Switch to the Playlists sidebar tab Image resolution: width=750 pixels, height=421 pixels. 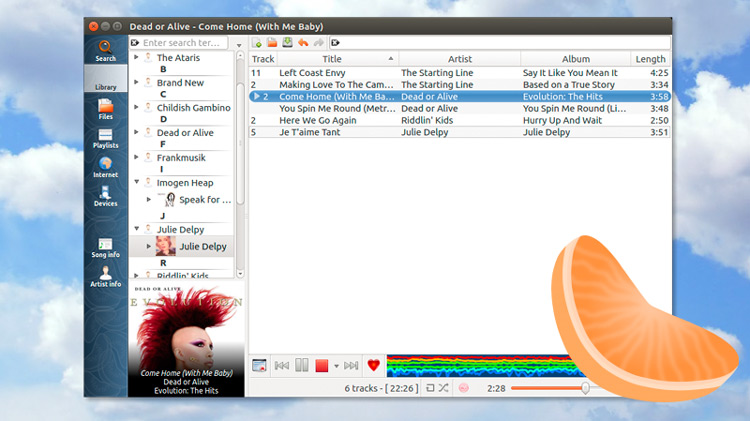click(105, 139)
